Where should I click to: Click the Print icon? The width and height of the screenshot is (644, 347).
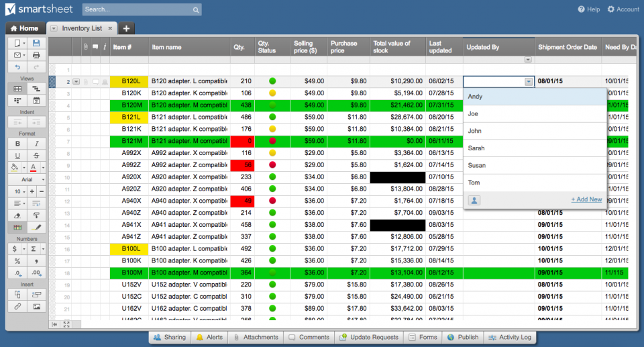tap(36, 55)
